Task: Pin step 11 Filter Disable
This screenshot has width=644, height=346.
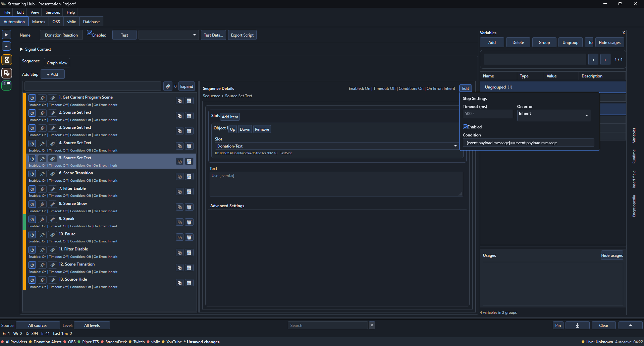Action: [x=42, y=250]
